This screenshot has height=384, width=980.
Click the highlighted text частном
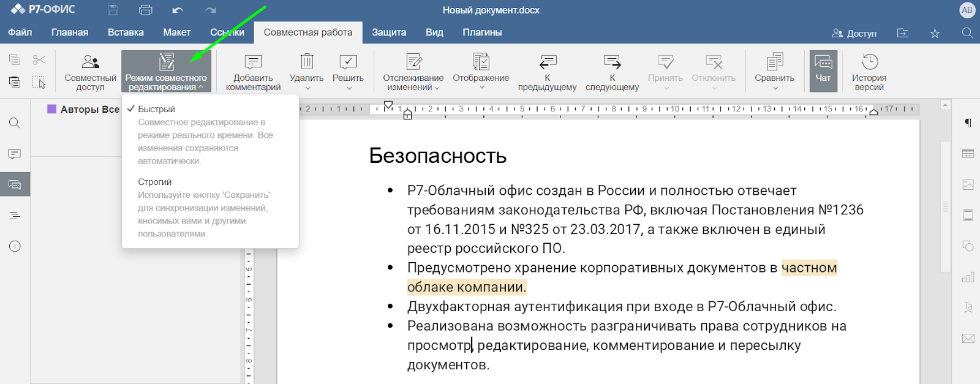click(809, 268)
